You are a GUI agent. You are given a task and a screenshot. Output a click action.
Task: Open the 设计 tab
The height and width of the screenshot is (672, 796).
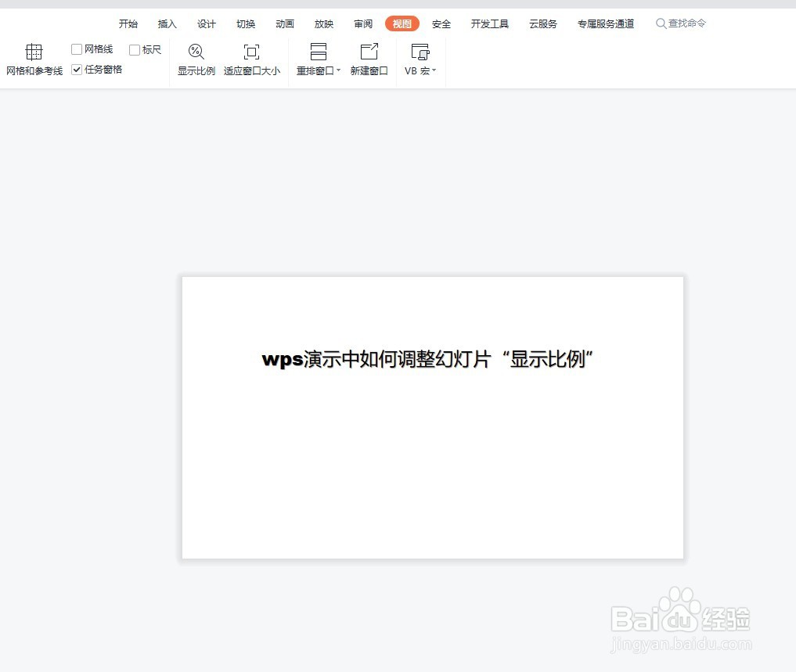[x=206, y=23]
